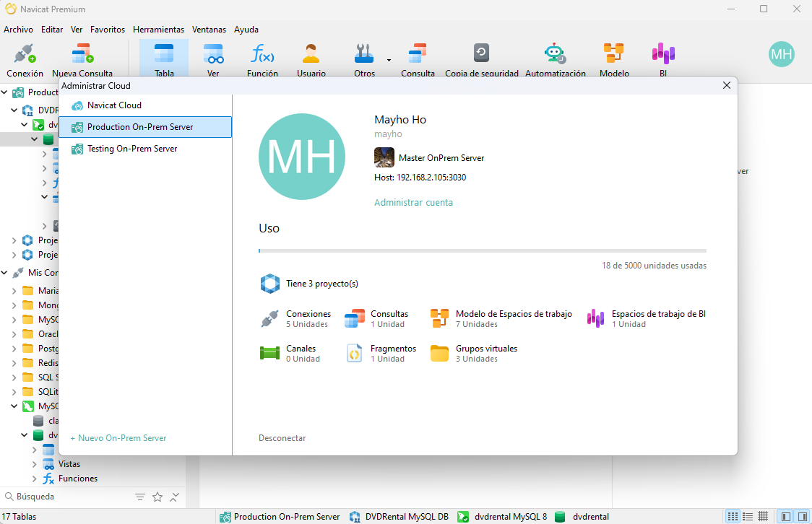
Task: Open the Usuario toolbar icon
Action: (x=311, y=61)
